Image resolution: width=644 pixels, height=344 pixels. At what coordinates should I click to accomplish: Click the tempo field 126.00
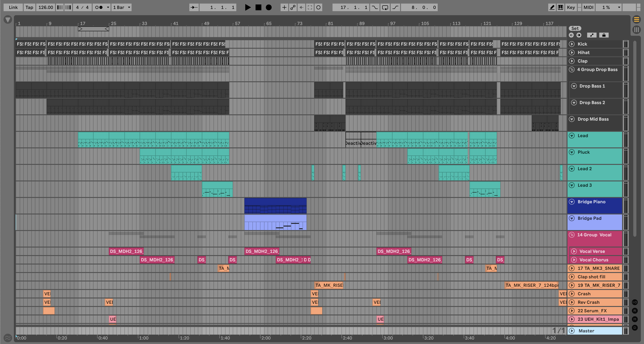45,8
